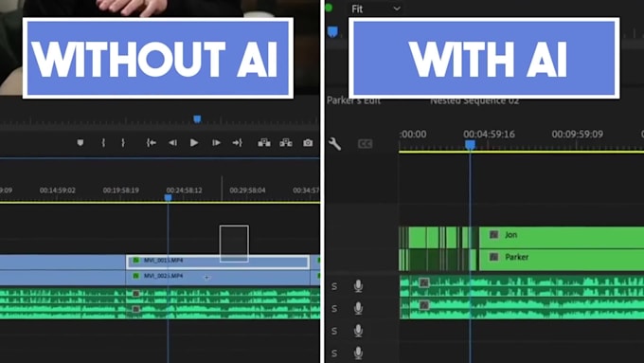
Task: Click the program monitor playhead marker
Action: pyautogui.click(x=197, y=119)
